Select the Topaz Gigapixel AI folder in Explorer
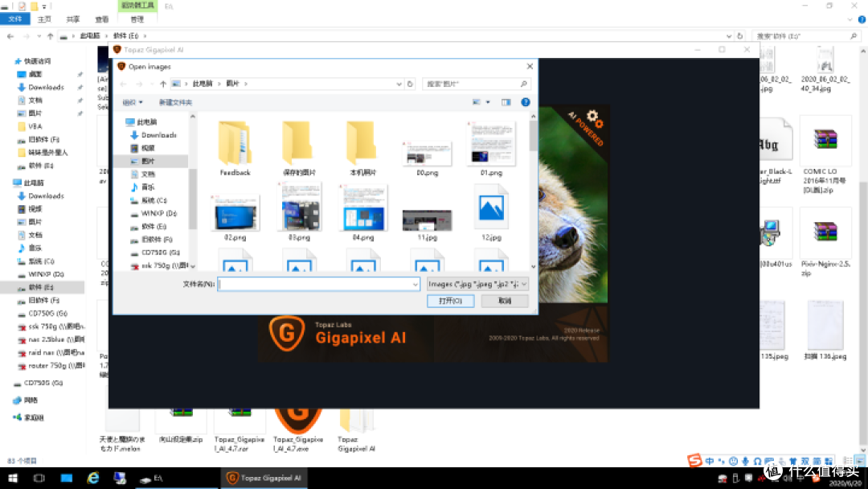Screen dimensions: 868x489 [356, 429]
